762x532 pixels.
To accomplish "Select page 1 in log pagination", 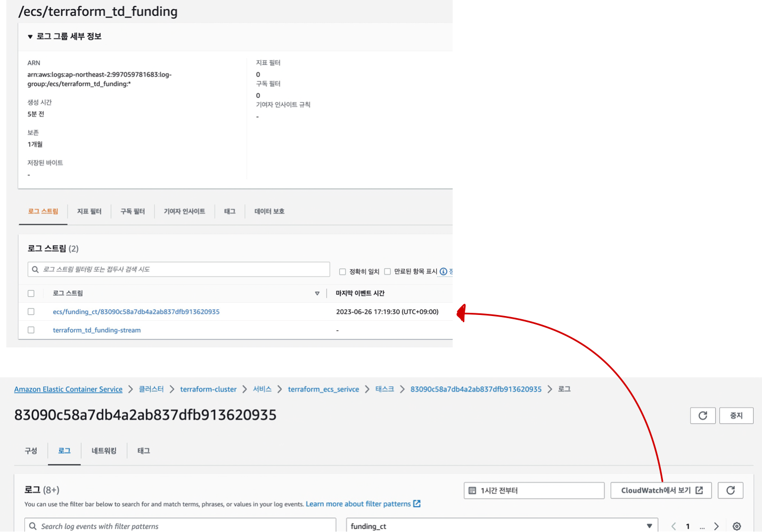I will tap(688, 526).
